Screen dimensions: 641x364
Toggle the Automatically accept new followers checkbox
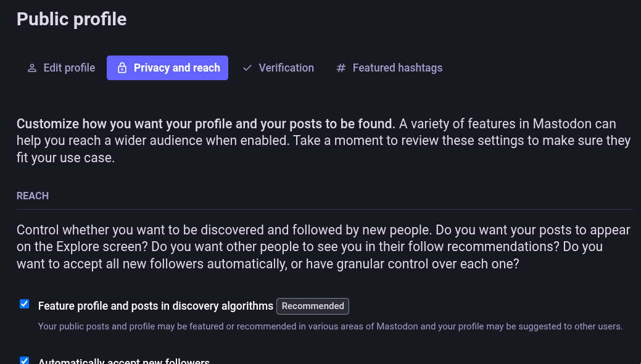coord(25,360)
